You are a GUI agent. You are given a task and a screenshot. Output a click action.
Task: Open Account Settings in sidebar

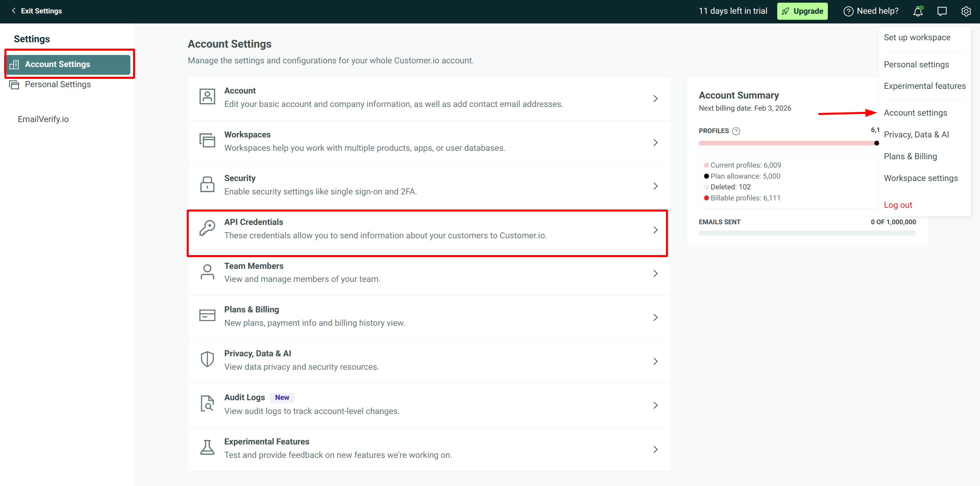coord(68,64)
